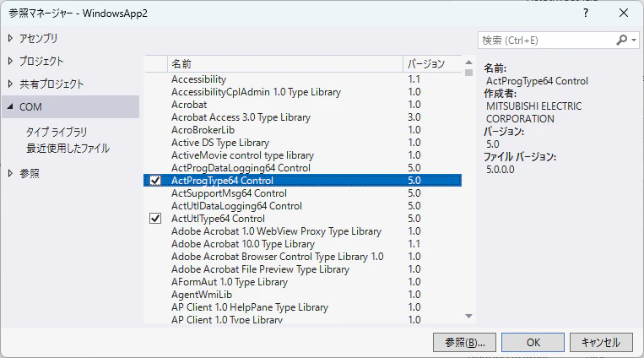The image size is (644, 358).
Task: Sort list by 名前 column header
Action: [x=285, y=63]
